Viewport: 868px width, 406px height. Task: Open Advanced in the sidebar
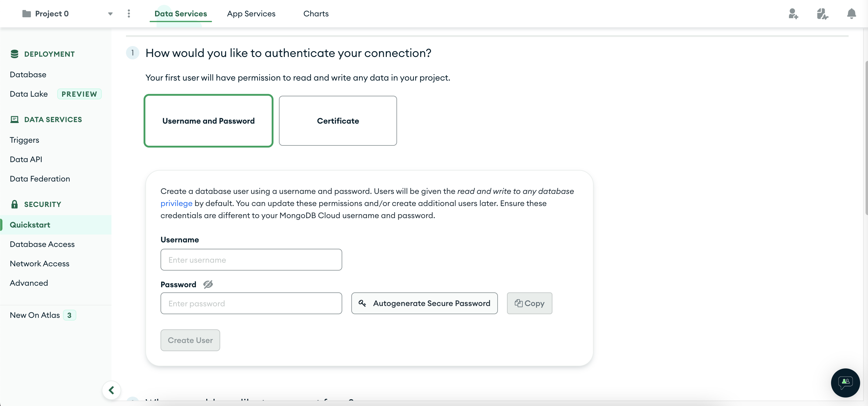(29, 283)
